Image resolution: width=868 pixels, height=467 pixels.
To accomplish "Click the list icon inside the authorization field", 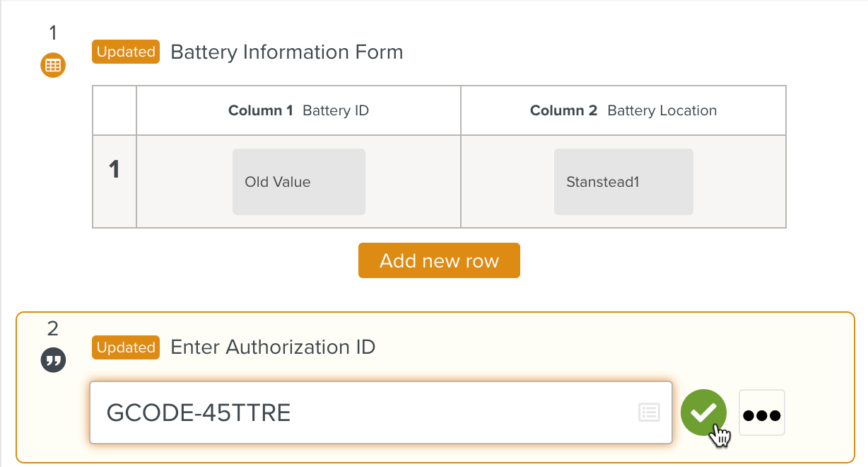I will (649, 413).
